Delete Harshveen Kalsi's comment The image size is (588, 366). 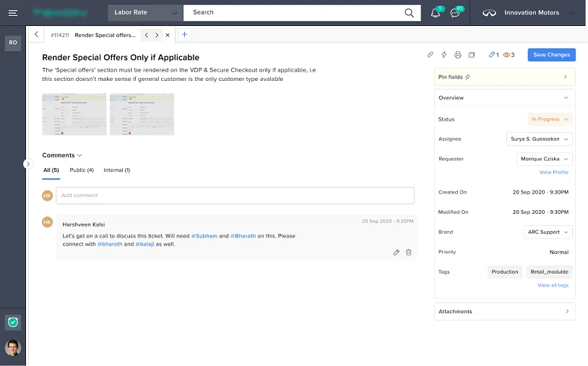(408, 253)
